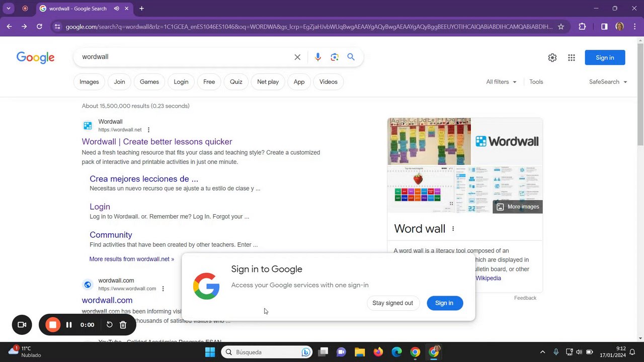Filter results by Images
Image resolution: width=644 pixels, height=362 pixels.
[89, 82]
